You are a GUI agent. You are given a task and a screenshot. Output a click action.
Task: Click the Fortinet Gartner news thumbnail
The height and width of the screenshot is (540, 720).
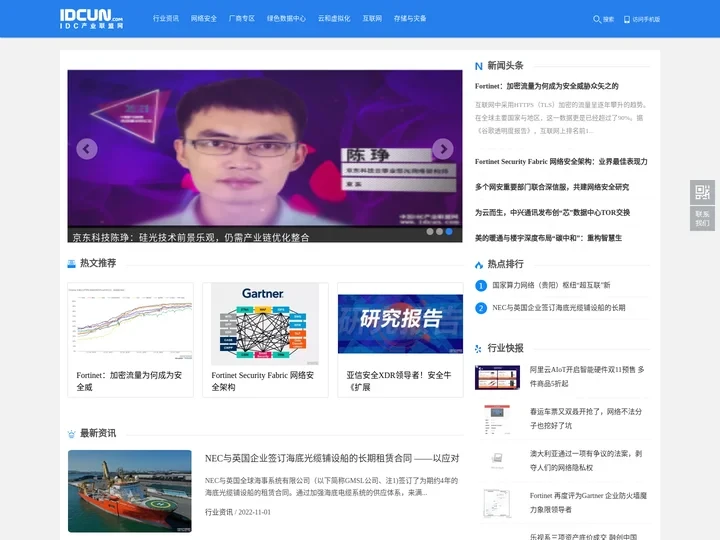(x=497, y=503)
